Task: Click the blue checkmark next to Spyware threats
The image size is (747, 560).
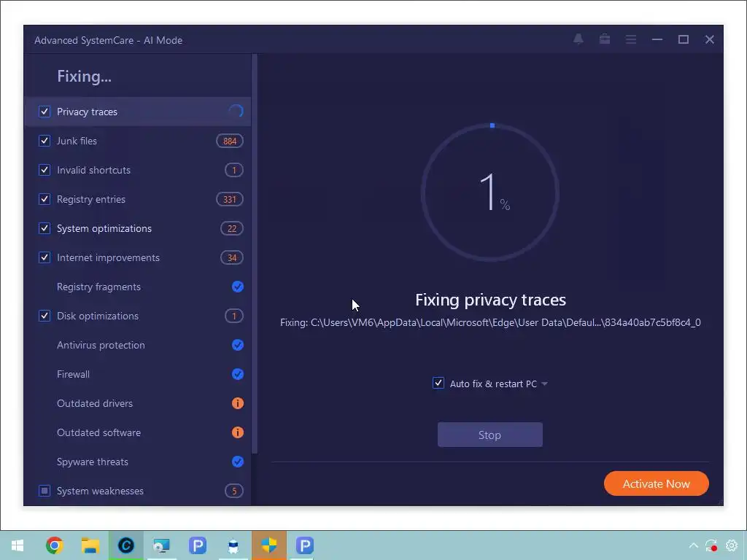Action: click(x=238, y=462)
